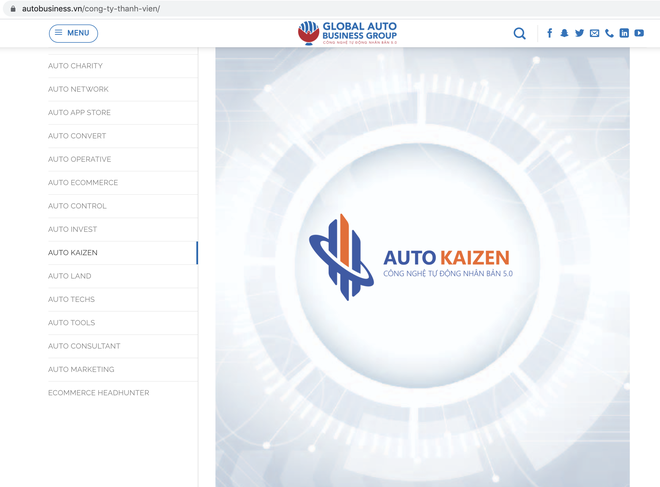Image resolution: width=660 pixels, height=487 pixels.
Task: Switch to the Auto Land tab
Action: tap(70, 276)
